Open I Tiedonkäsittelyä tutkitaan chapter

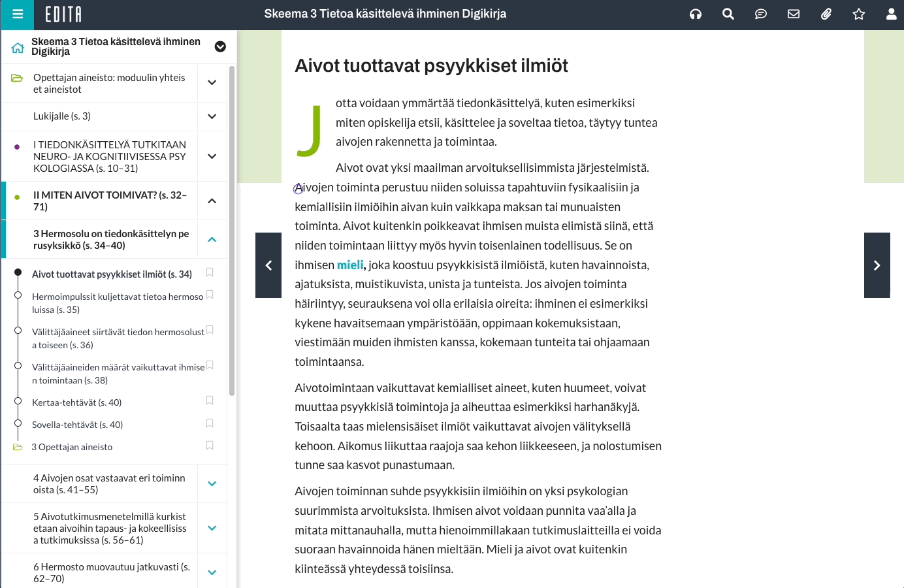click(110, 157)
